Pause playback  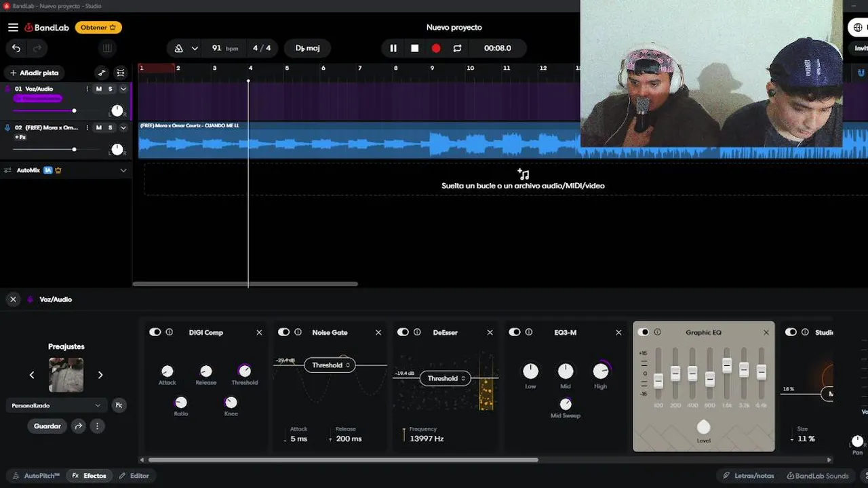(x=393, y=48)
